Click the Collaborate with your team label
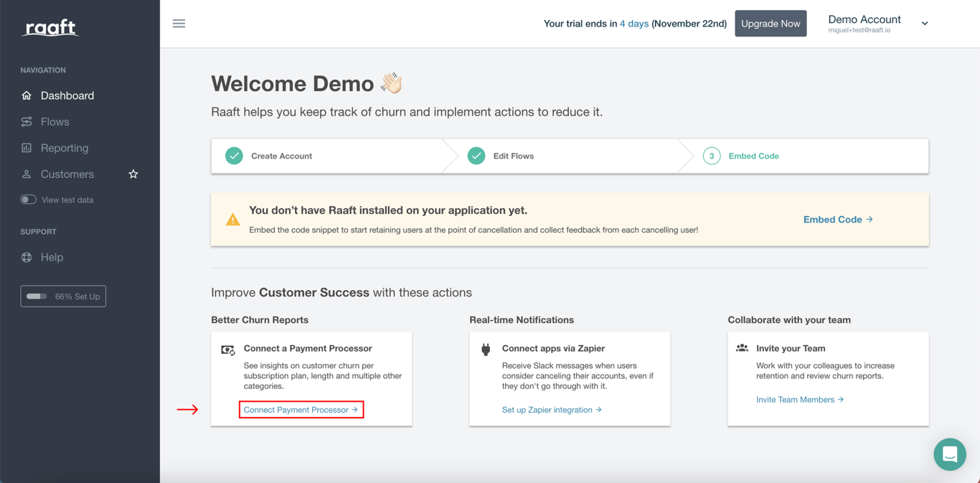This screenshot has width=980, height=483. [789, 320]
